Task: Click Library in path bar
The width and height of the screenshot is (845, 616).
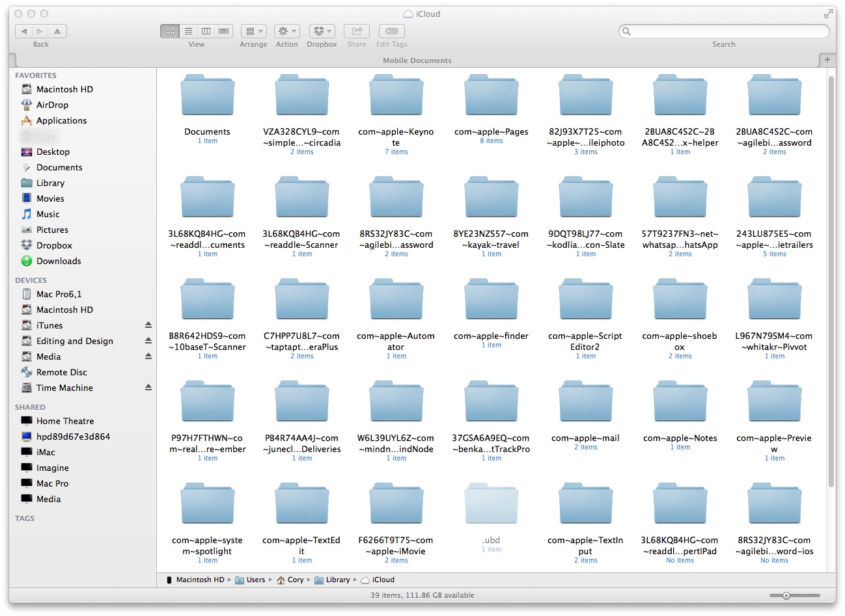Action: pos(332,580)
